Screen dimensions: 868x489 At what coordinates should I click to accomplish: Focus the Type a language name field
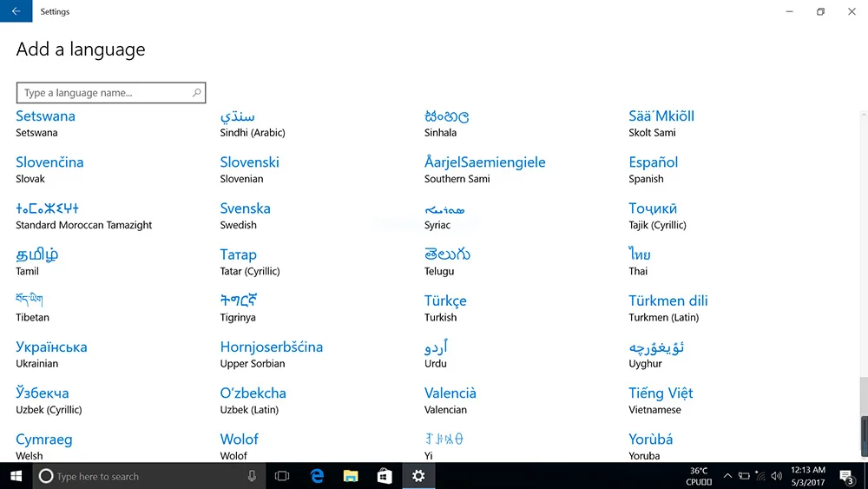tap(111, 92)
